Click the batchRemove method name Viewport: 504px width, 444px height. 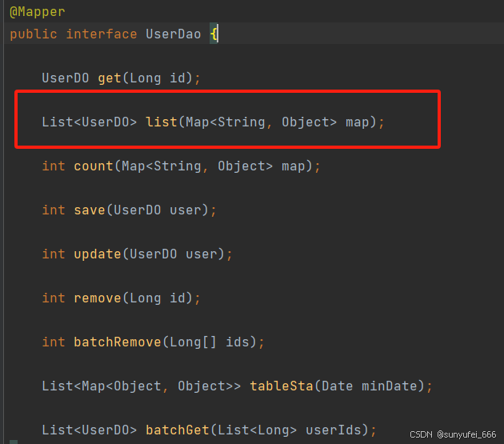point(118,342)
